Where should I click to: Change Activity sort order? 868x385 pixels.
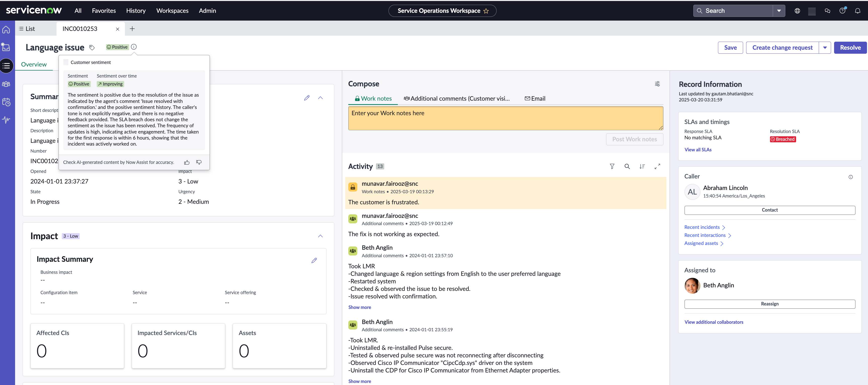tap(642, 166)
